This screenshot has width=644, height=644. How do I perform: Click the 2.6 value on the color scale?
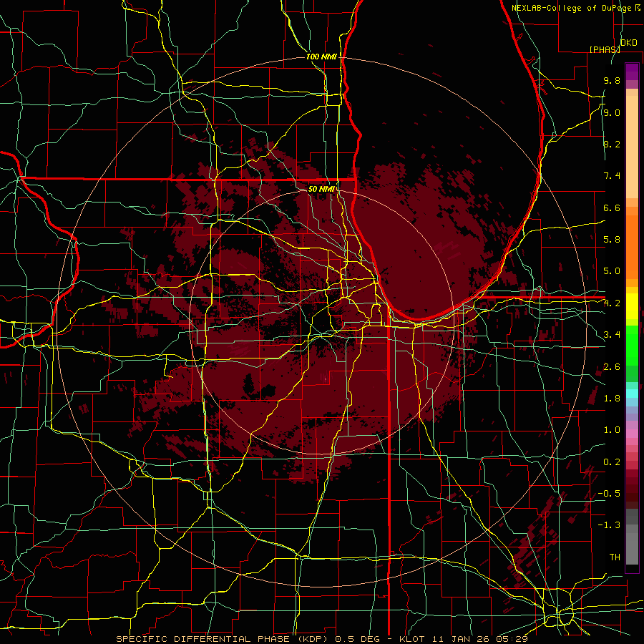click(x=612, y=367)
